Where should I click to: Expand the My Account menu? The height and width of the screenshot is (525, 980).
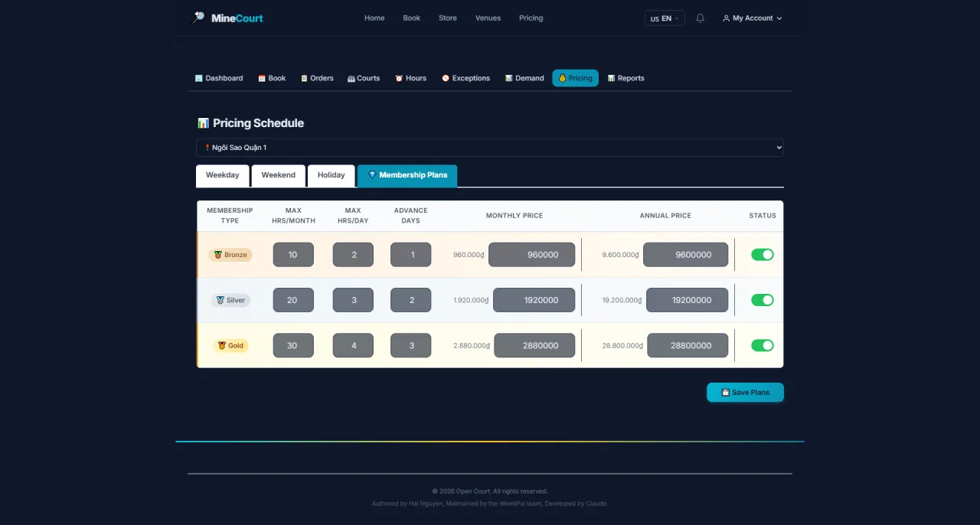752,18
